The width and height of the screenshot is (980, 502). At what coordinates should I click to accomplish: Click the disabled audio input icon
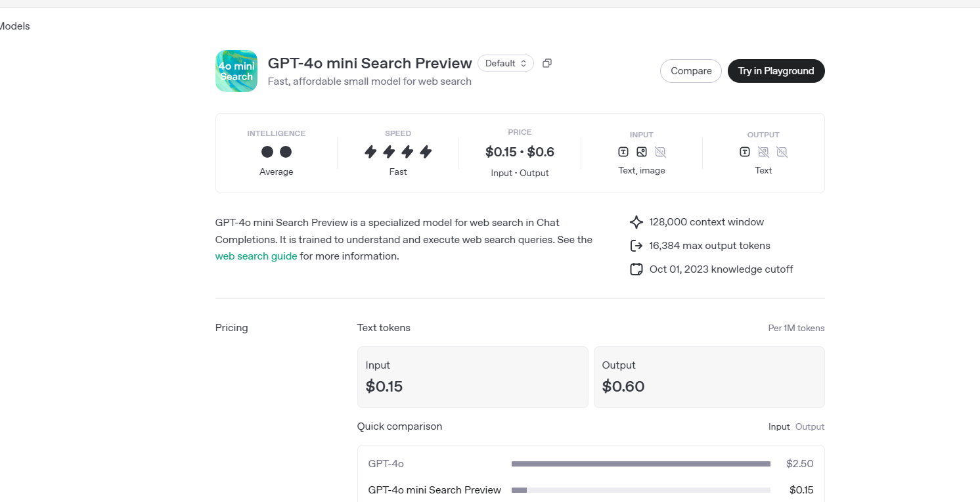pyautogui.click(x=660, y=152)
